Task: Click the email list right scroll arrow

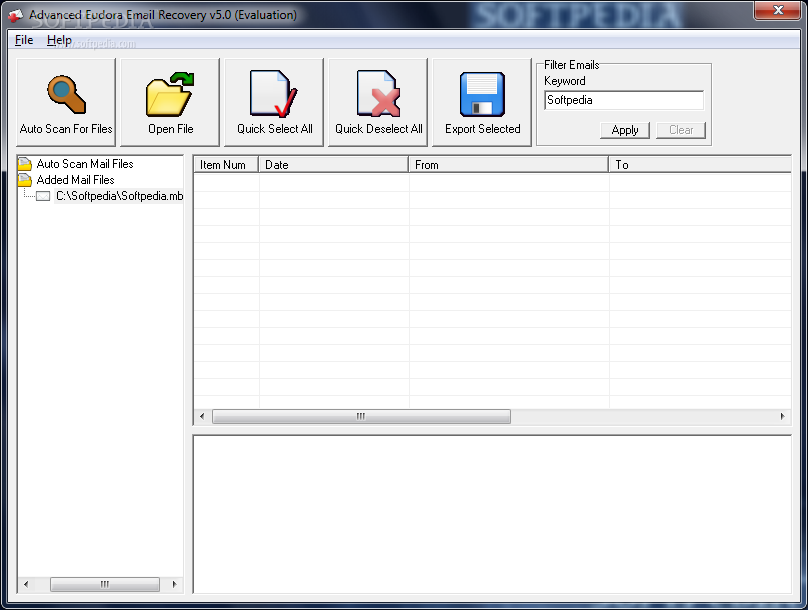Action: 783,416
